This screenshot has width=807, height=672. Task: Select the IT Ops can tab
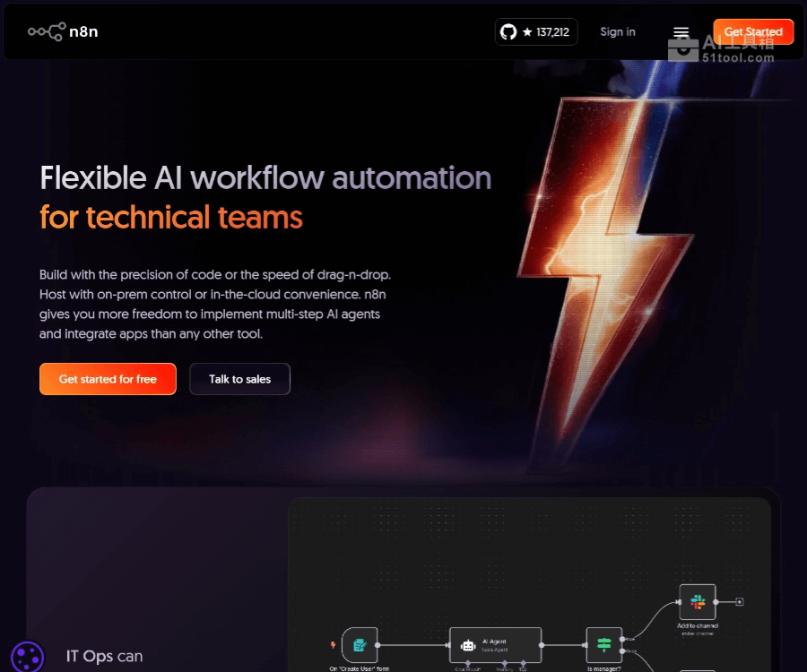coord(104,656)
